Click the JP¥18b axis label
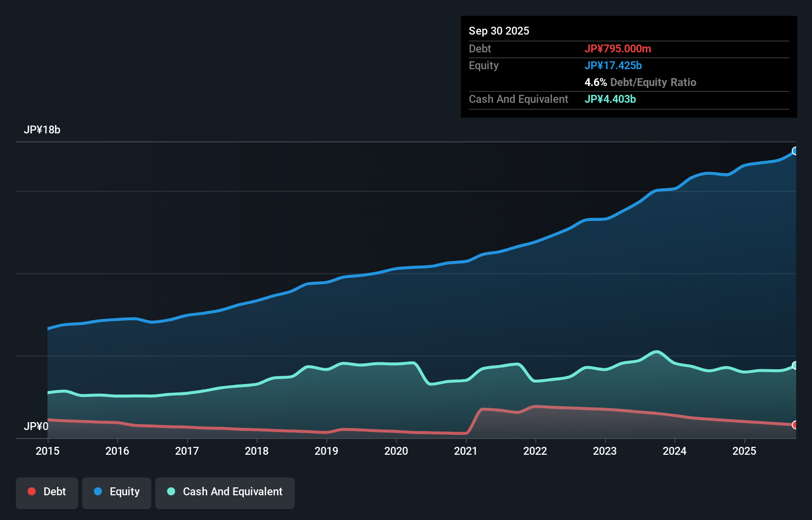 coord(43,130)
